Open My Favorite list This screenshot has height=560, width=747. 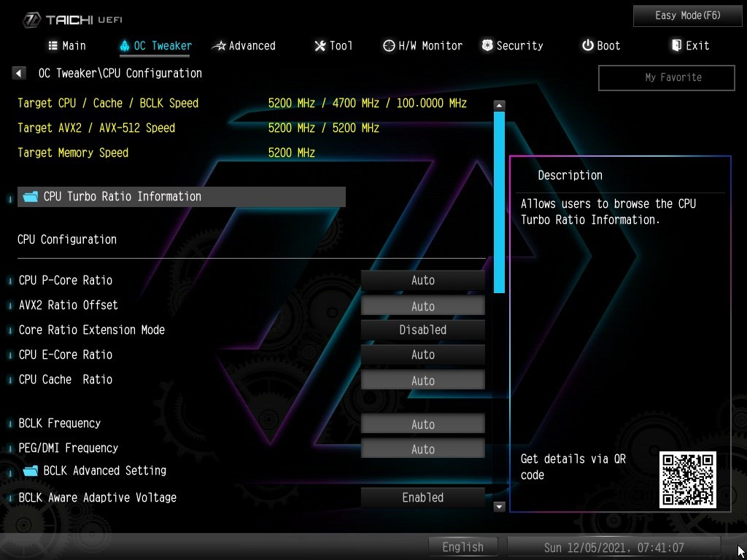pyautogui.click(x=667, y=77)
